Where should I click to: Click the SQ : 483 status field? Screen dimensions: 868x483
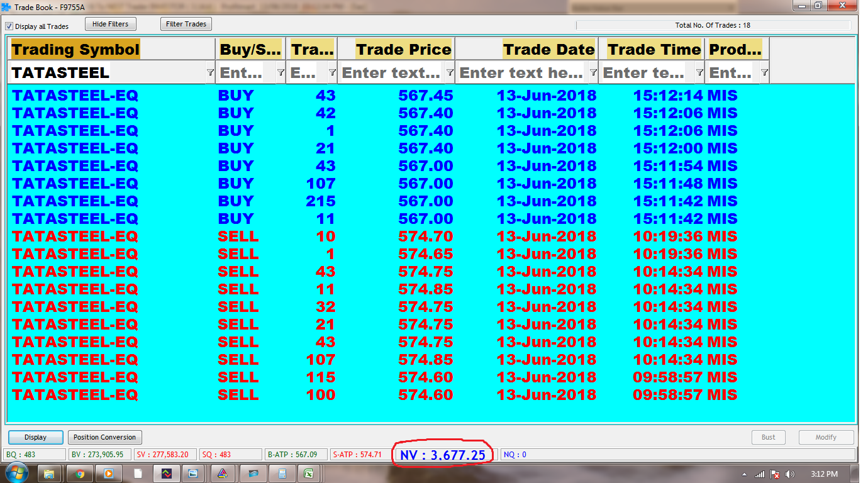(x=231, y=455)
